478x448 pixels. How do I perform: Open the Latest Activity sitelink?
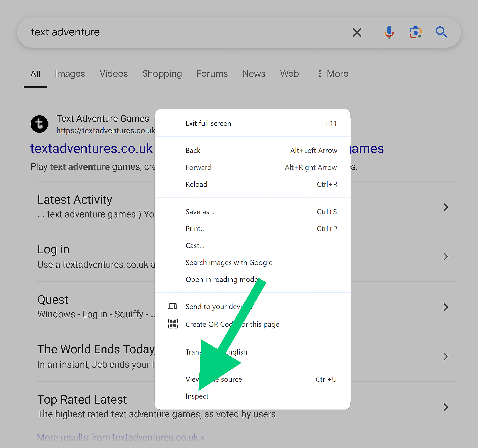[x=75, y=200]
